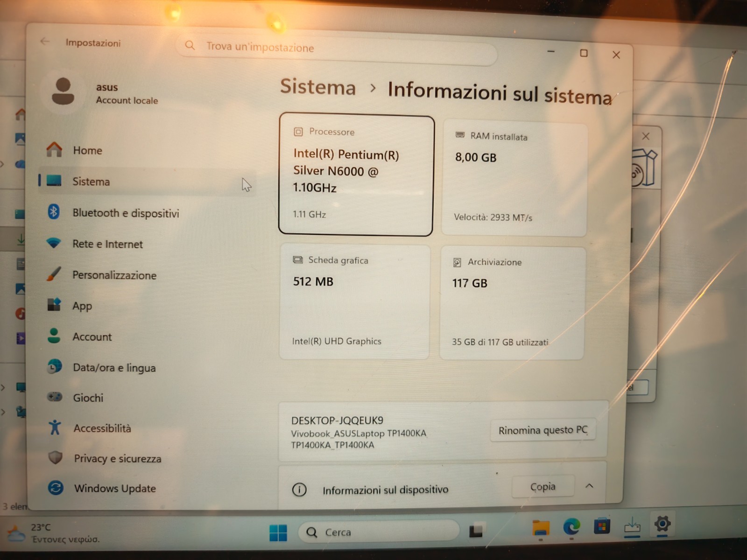Click the App grid icon in the sidebar
This screenshot has height=560, width=747.
coord(54,305)
